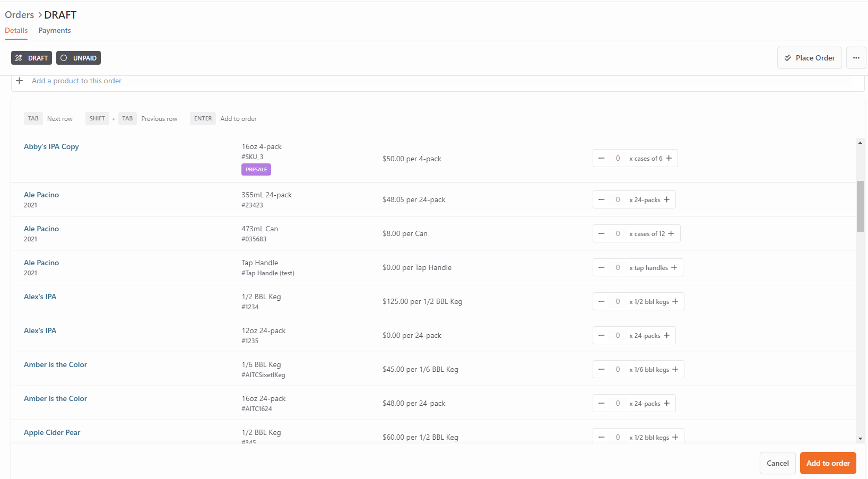Decrease Apple Cider Pear 1/2 BBL Keg quantity

[x=602, y=437]
